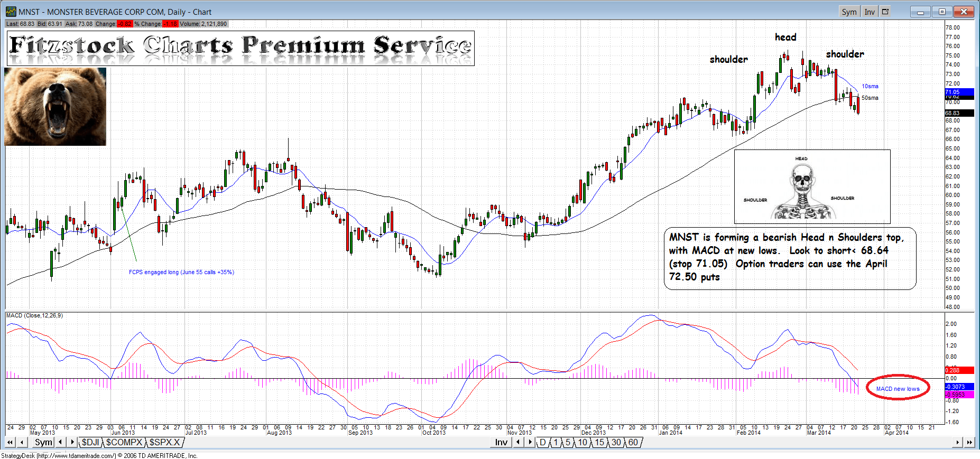Select the 5 minute interval tab

pos(568,442)
